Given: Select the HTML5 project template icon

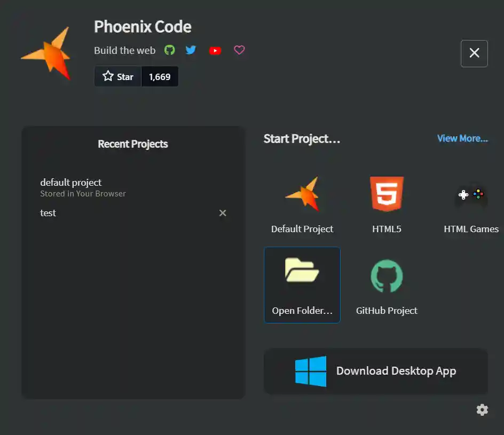Looking at the screenshot, I should (x=387, y=194).
